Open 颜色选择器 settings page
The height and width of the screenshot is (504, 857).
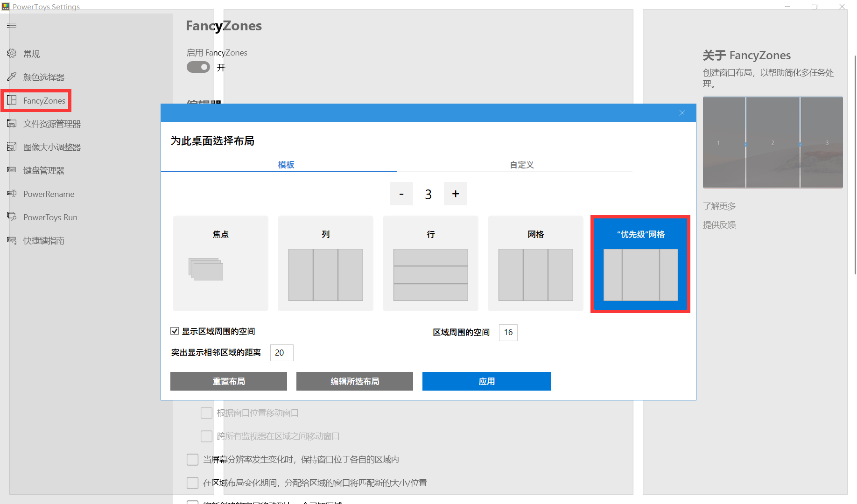point(44,77)
